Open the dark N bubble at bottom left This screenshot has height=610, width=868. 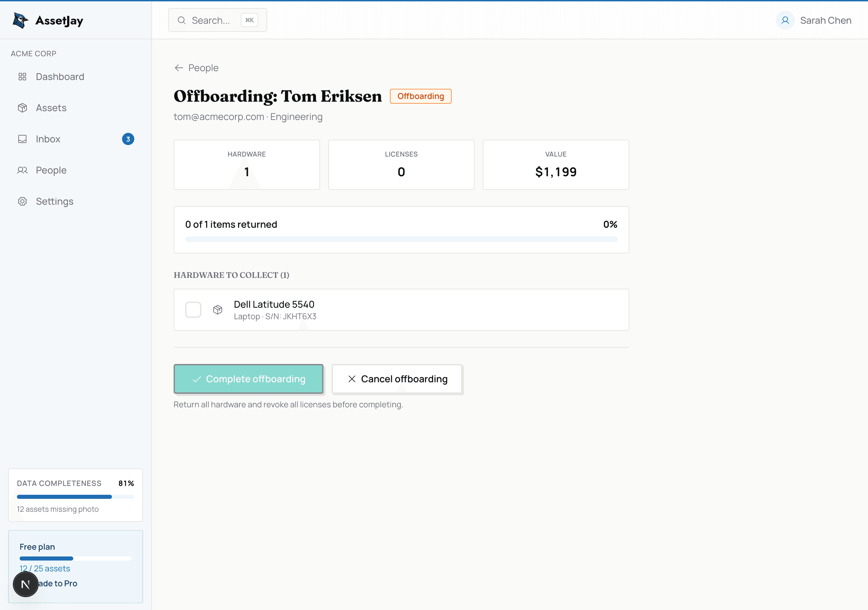(25, 584)
